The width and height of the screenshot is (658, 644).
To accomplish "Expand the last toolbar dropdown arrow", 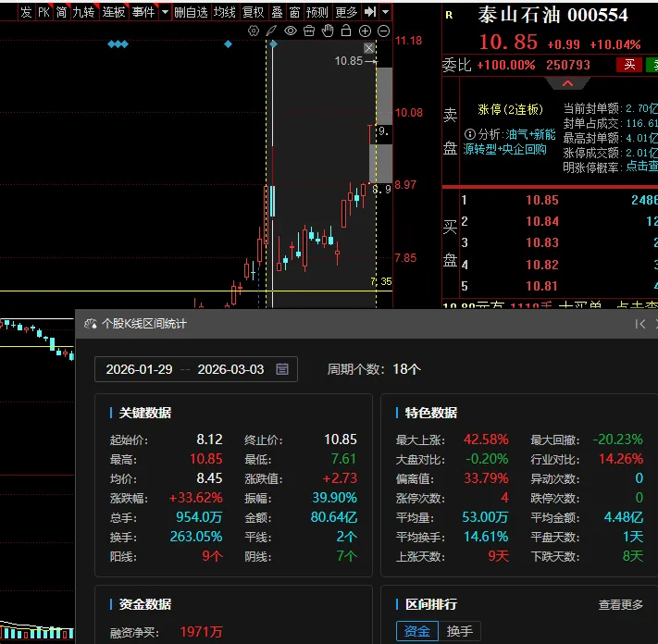I will [385, 12].
